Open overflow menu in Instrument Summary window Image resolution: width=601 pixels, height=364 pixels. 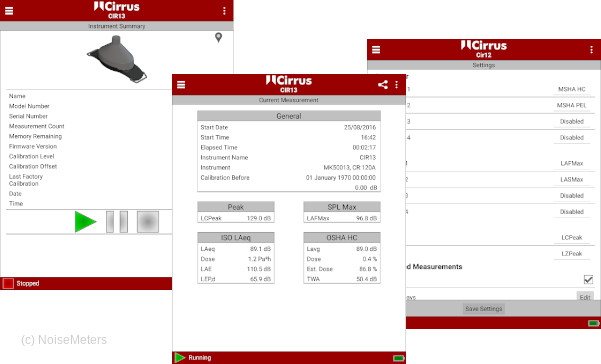[x=224, y=11]
